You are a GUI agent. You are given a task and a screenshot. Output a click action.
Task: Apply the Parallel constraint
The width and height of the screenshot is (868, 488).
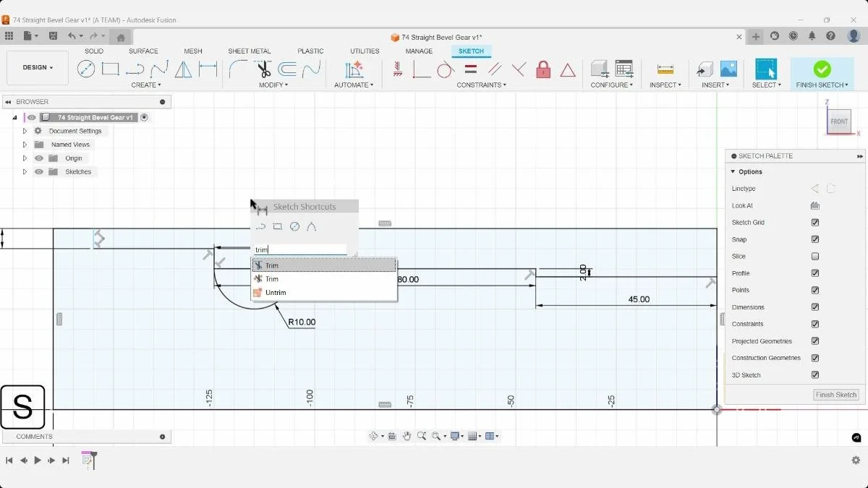click(x=495, y=69)
